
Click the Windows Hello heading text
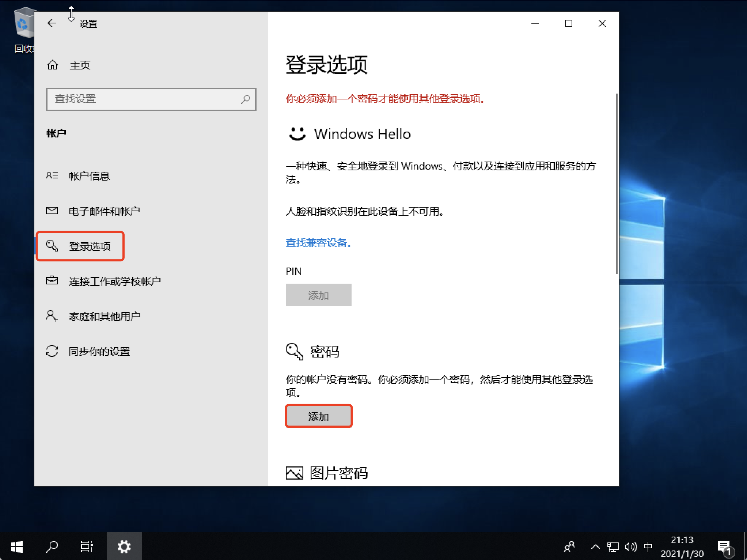(x=363, y=134)
